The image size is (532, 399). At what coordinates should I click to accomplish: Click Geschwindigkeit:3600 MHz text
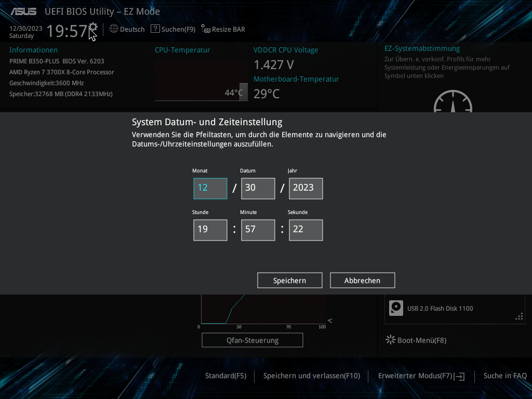point(46,83)
